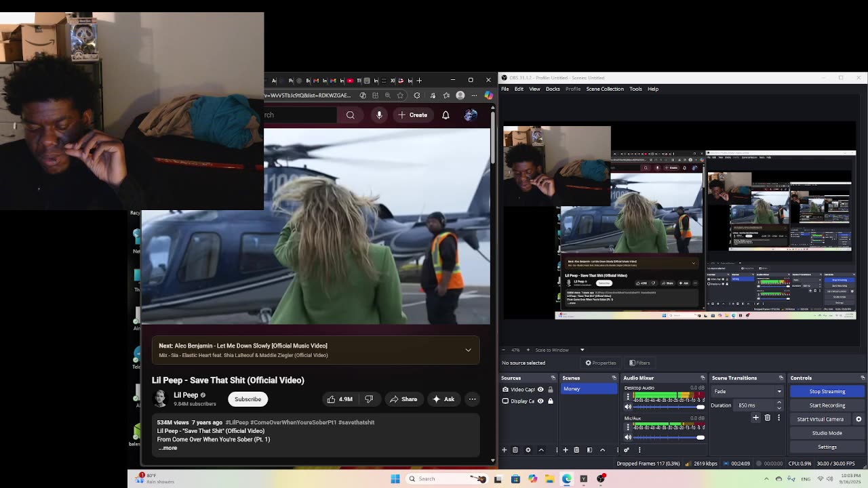Mute Desktop Audio speaker icon

point(628,407)
